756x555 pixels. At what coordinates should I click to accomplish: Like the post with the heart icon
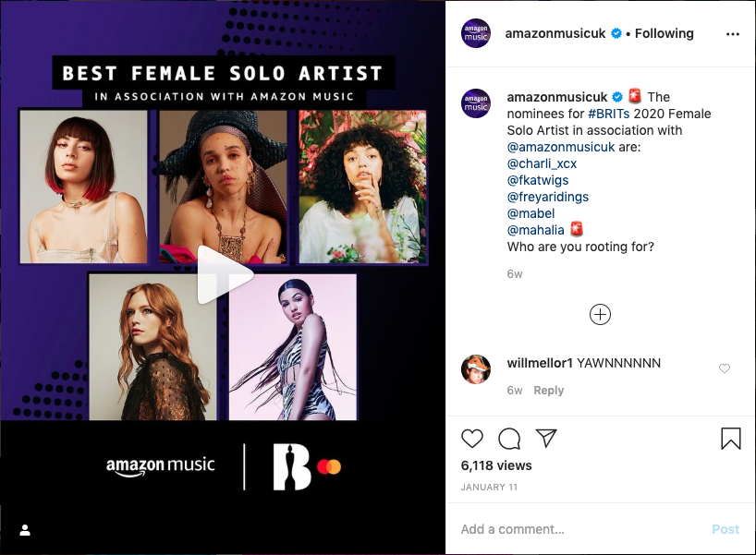[x=472, y=439]
